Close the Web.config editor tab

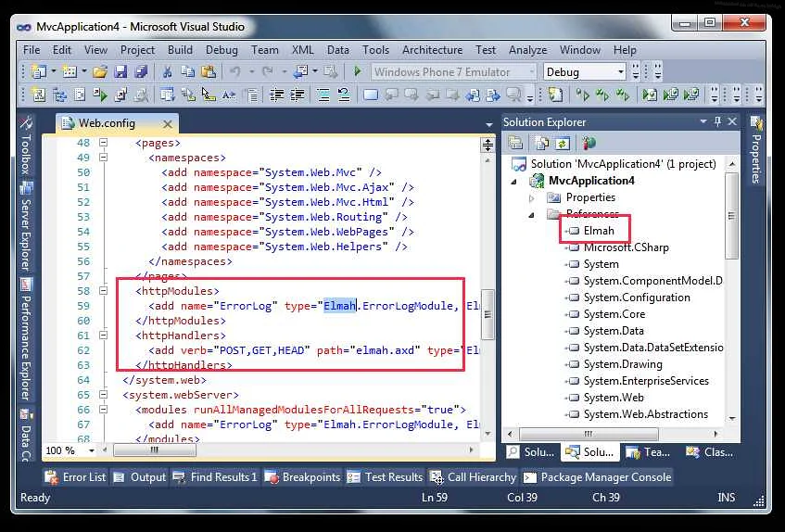pos(168,124)
